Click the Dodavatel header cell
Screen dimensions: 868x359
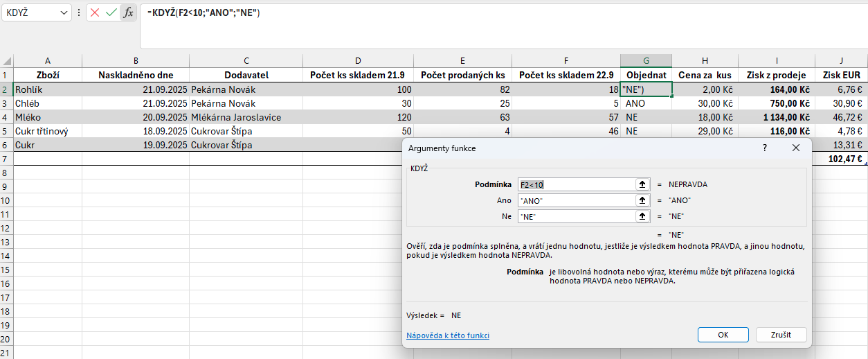(246, 75)
